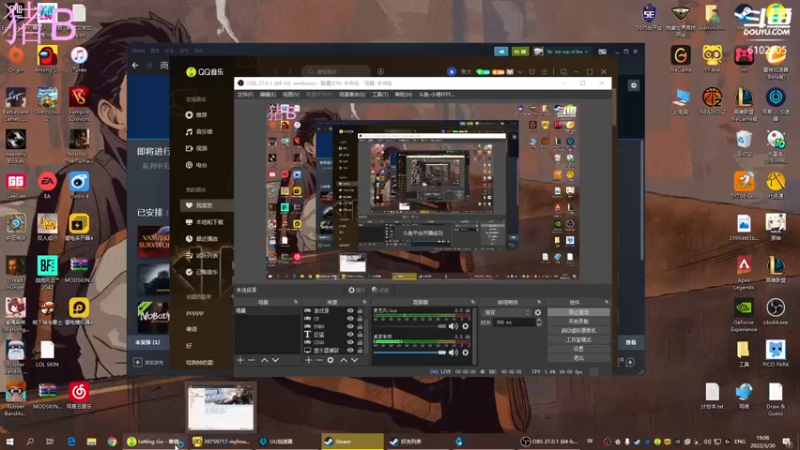This screenshot has width=800, height=450.
Task: Mute the 桌面音频 speaker icon
Action: [x=453, y=352]
